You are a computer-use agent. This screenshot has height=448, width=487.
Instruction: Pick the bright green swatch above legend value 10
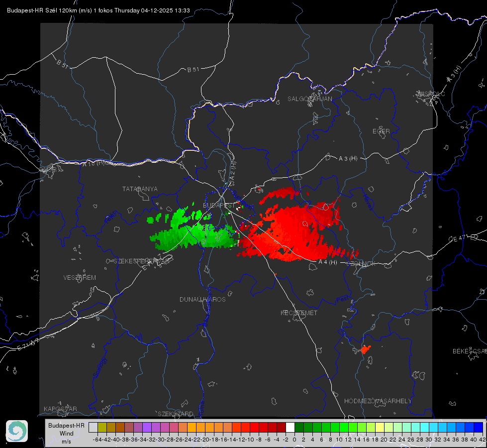[x=344, y=427]
